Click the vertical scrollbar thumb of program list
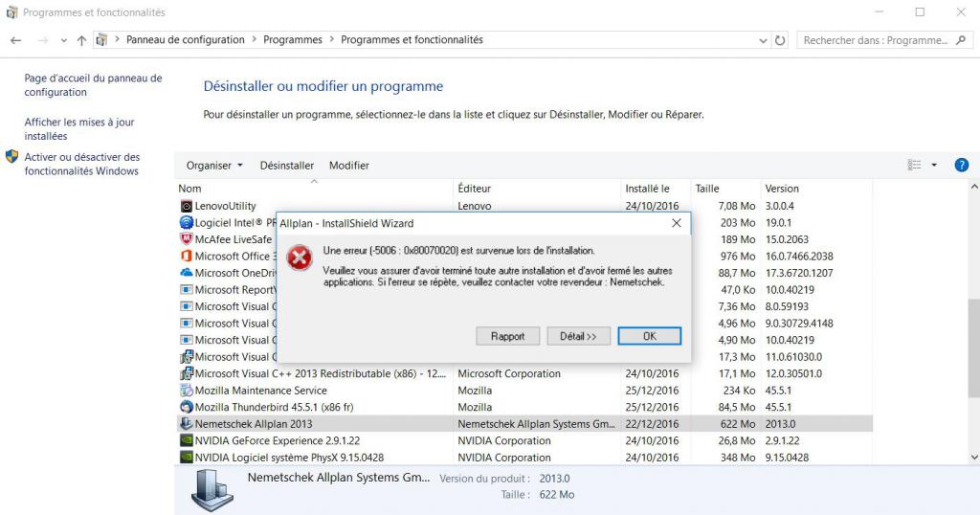This screenshot has width=980, height=515. click(x=973, y=347)
